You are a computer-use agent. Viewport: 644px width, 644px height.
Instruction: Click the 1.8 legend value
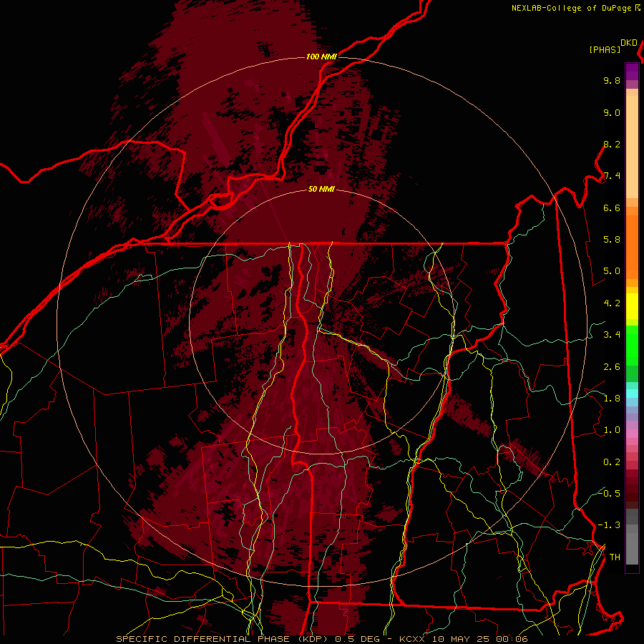tap(612, 399)
